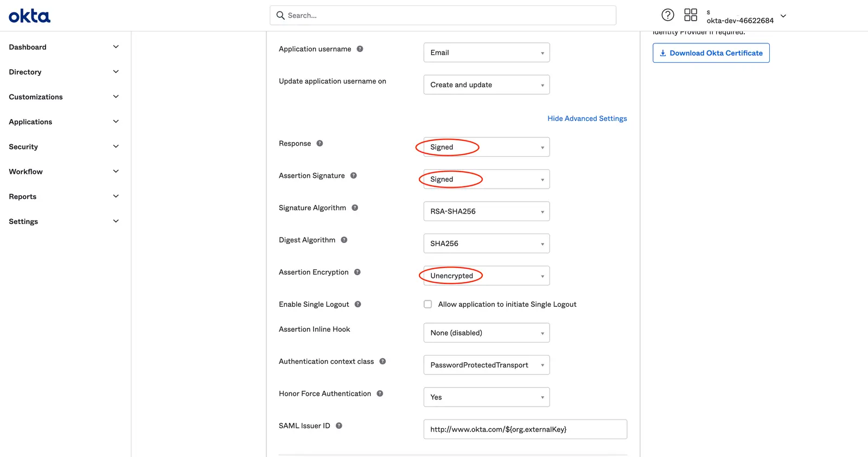Image resolution: width=868 pixels, height=457 pixels.
Task: Show help tooltip for Honor Force Authentication
Action: (380, 394)
